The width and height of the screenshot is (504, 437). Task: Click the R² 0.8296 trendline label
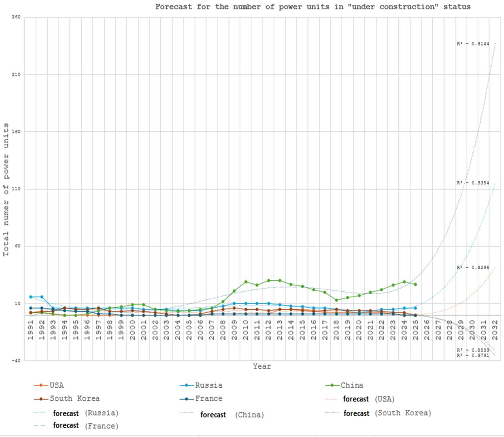click(473, 267)
